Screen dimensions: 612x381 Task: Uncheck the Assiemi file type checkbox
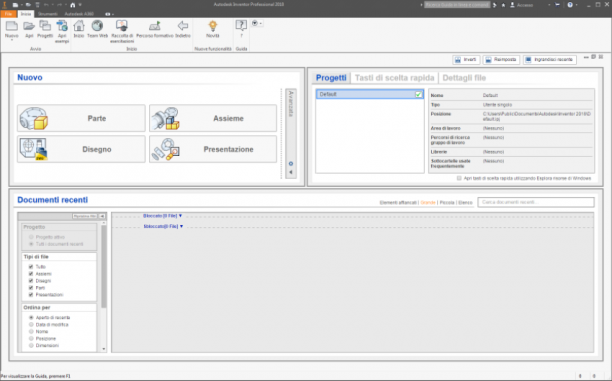pos(31,274)
